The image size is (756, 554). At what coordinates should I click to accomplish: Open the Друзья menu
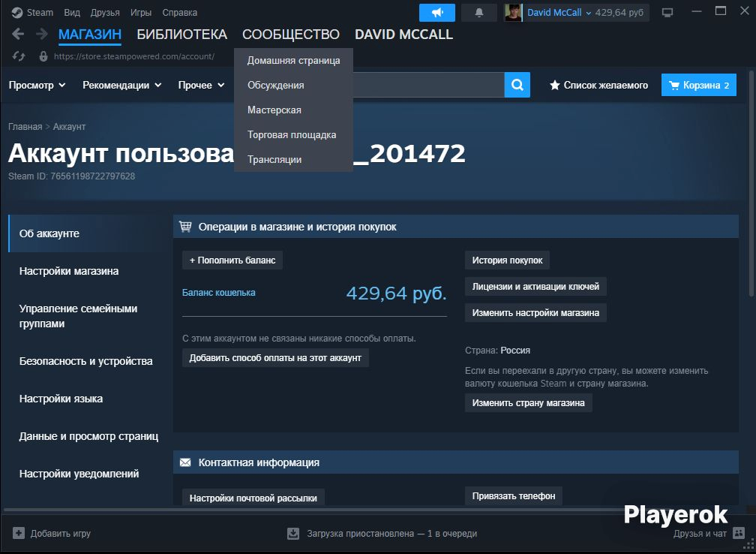coord(105,13)
